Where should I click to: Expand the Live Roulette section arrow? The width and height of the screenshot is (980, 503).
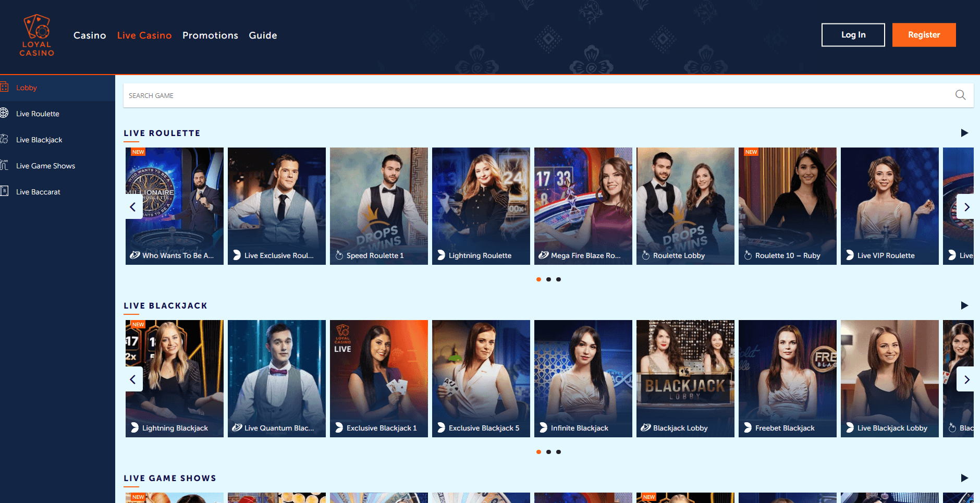coord(964,133)
